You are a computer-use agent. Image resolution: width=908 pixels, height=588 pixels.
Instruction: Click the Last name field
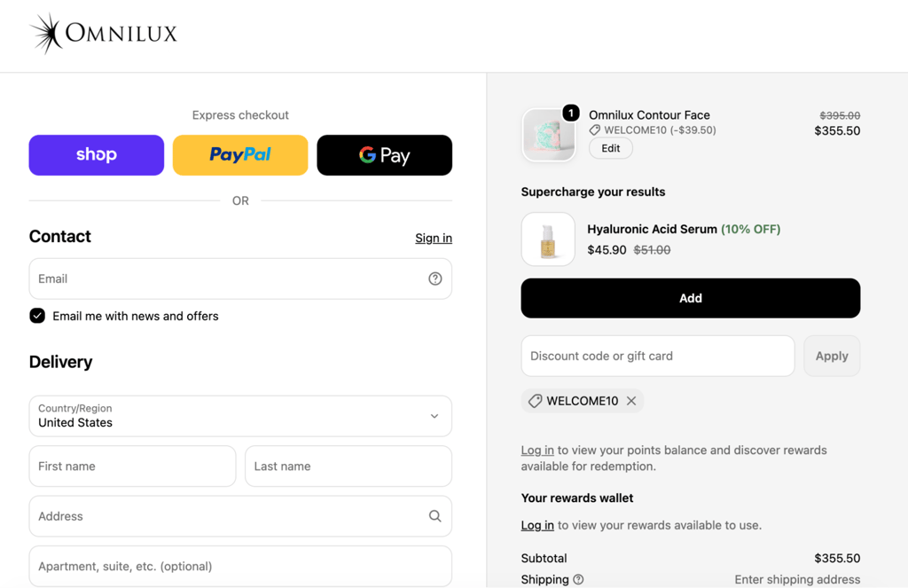(348, 466)
